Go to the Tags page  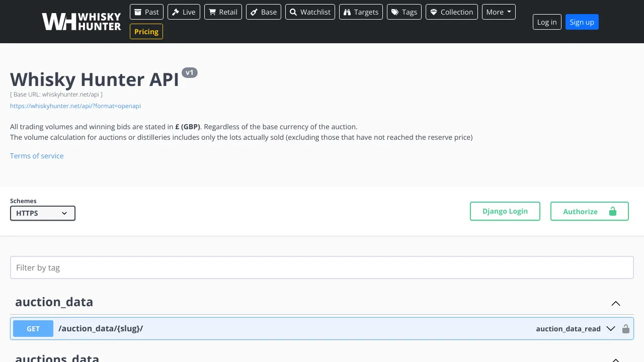coord(404,12)
